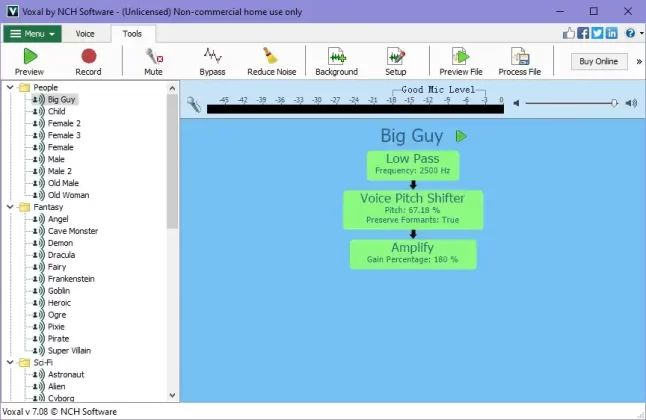Select the Male 2 voice
The width and height of the screenshot is (646, 420).
tap(60, 171)
